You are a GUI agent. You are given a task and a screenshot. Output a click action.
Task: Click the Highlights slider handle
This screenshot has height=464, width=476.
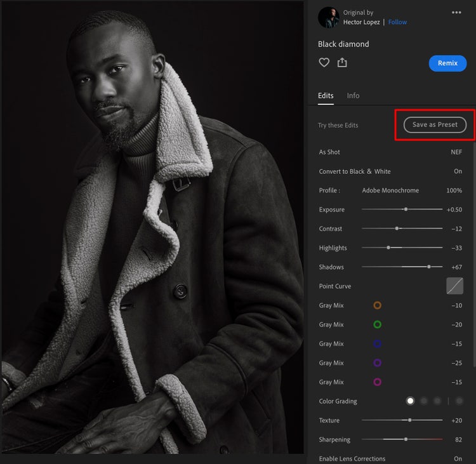pyautogui.click(x=388, y=248)
